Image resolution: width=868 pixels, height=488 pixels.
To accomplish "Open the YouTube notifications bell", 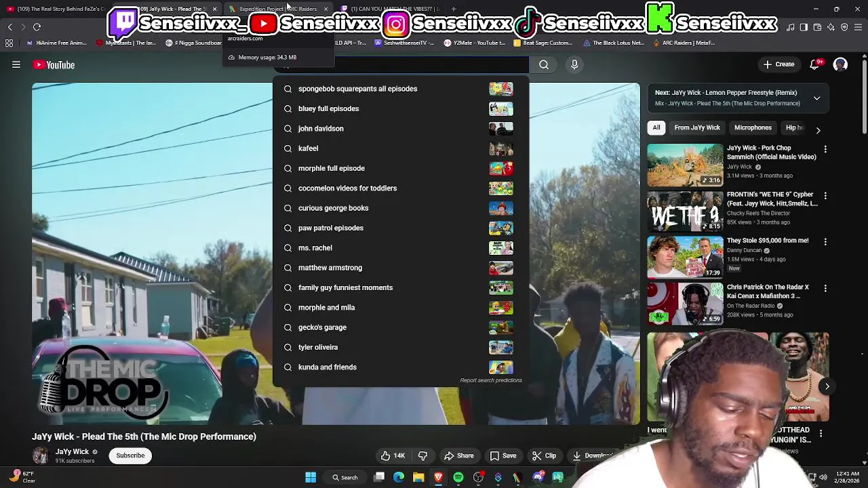I will click(814, 65).
